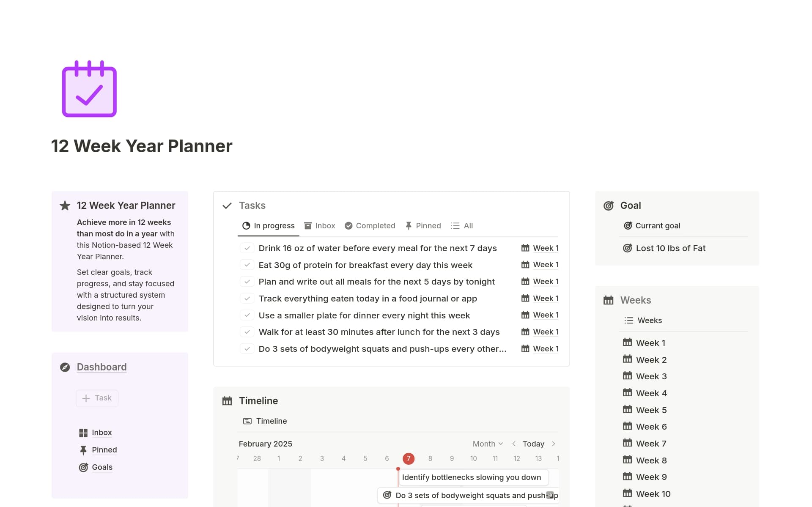Check off the water drinking task
This screenshot has height=507, width=812.
tap(247, 248)
